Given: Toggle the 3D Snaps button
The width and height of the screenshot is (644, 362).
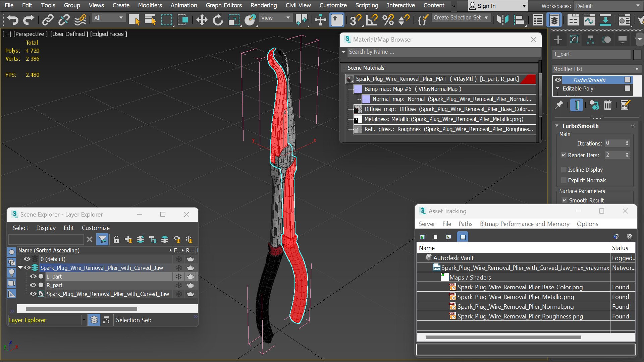Looking at the screenshot, I should [356, 20].
